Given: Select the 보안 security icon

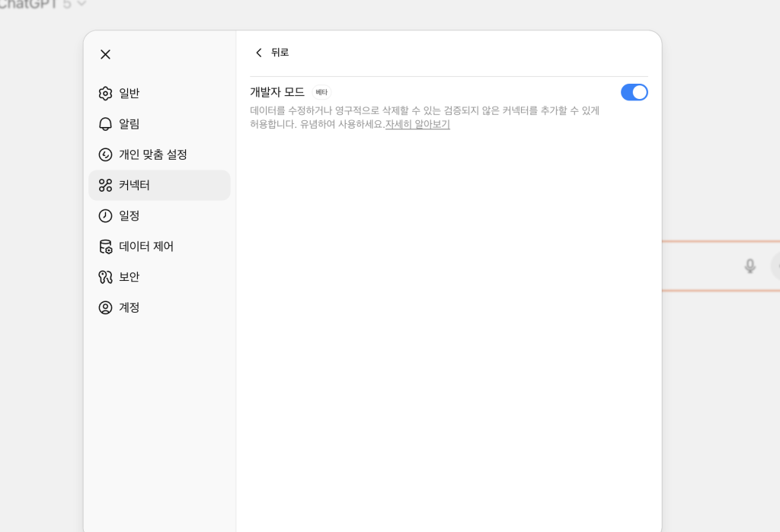Looking at the screenshot, I should tap(105, 277).
